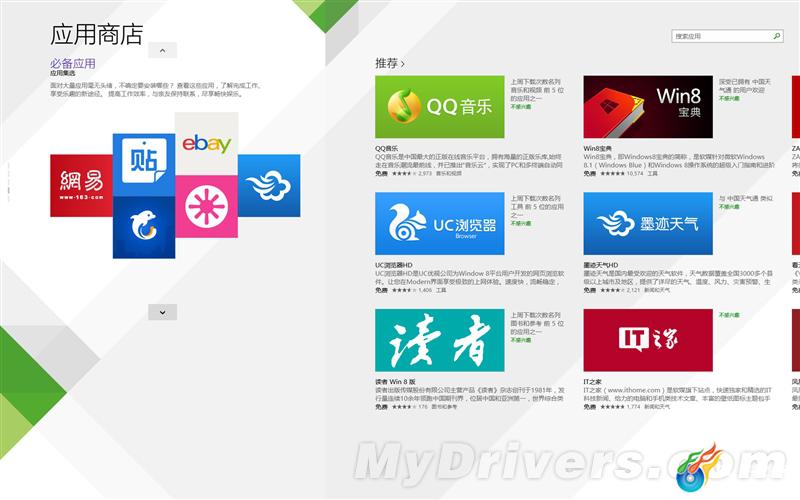This screenshot has width=800, height=500.
Task: Click the star rating 176 of 读者
Action: tap(410, 407)
